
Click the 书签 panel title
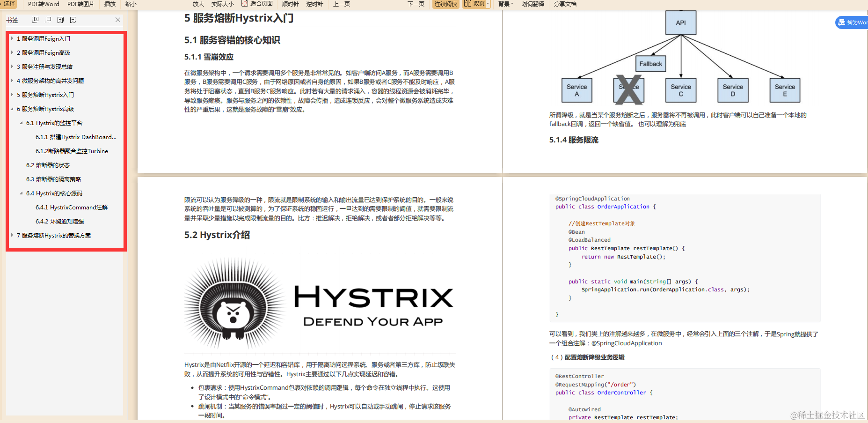pyautogui.click(x=12, y=20)
